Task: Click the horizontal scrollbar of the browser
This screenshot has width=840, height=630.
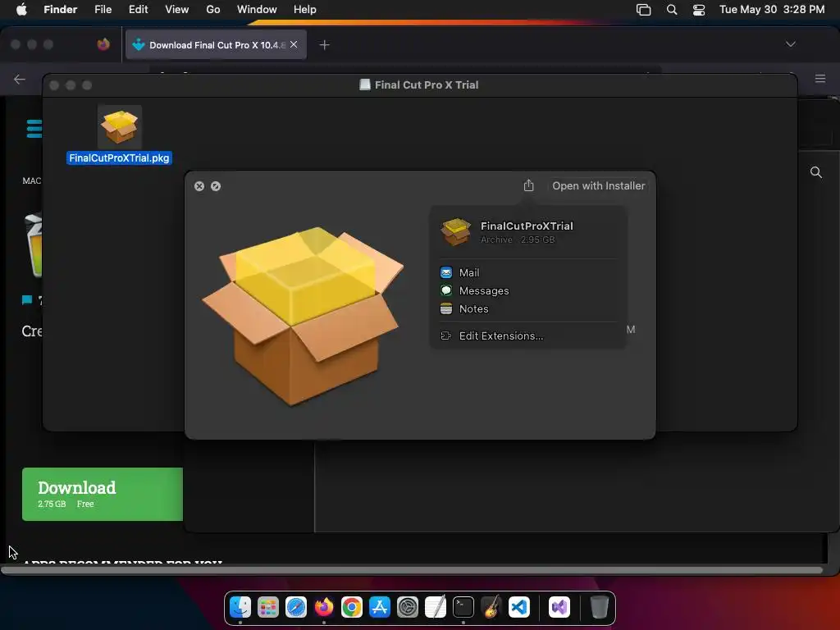Action: pos(412,570)
